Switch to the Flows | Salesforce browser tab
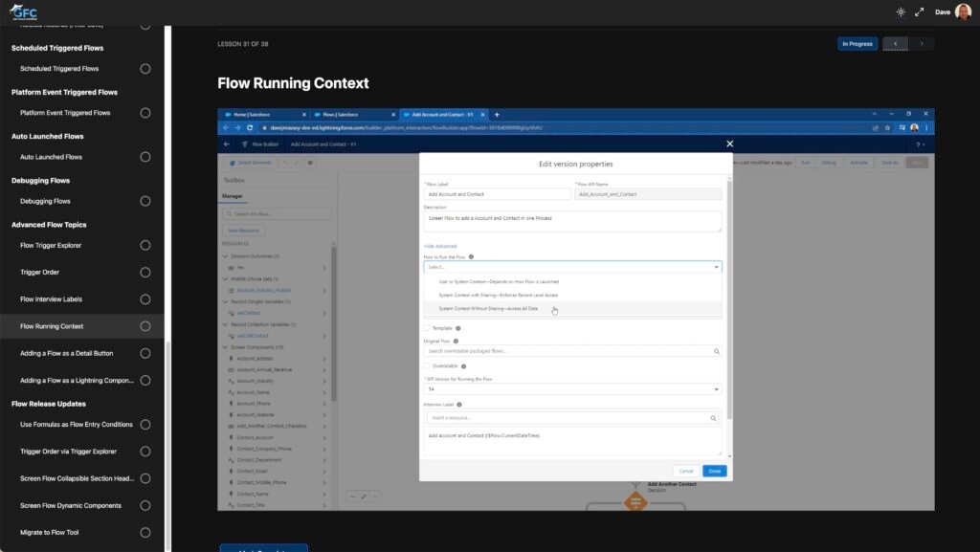The width and height of the screenshot is (980, 552). point(354,115)
